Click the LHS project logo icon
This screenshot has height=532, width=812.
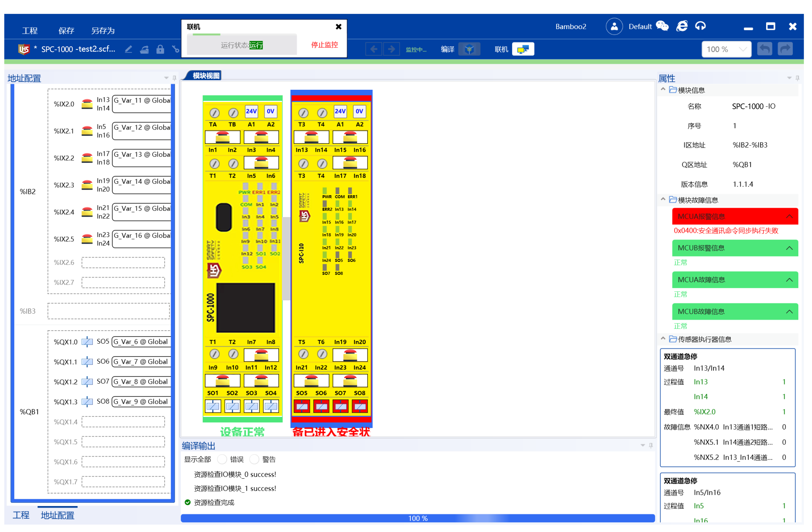(24, 50)
